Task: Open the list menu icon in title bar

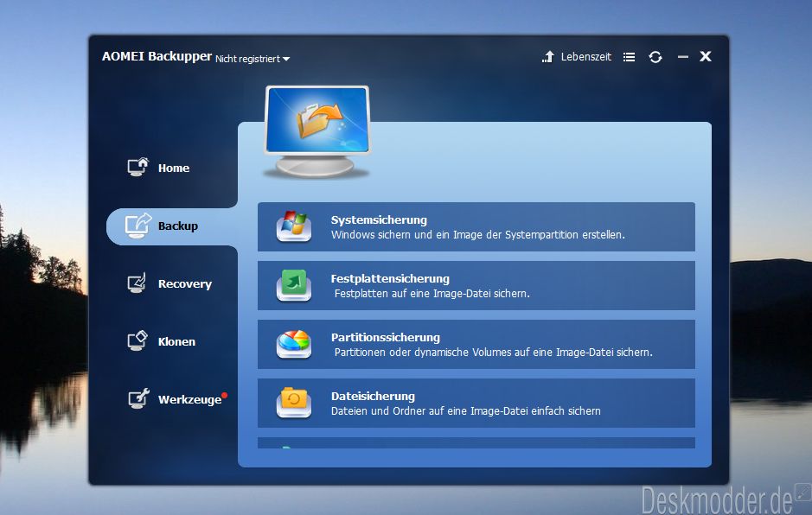Action: pos(629,57)
